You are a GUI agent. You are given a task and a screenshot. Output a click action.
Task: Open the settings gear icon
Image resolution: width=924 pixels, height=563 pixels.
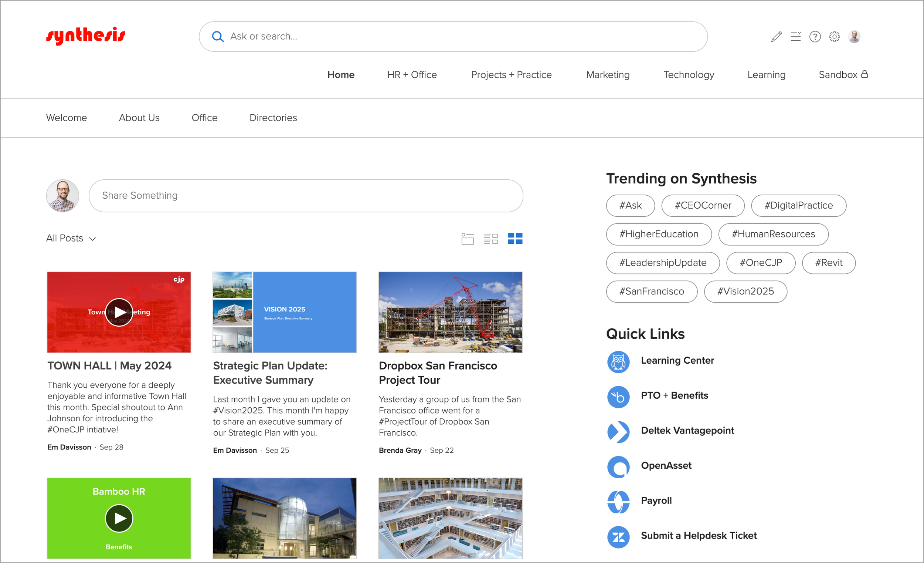[835, 36]
